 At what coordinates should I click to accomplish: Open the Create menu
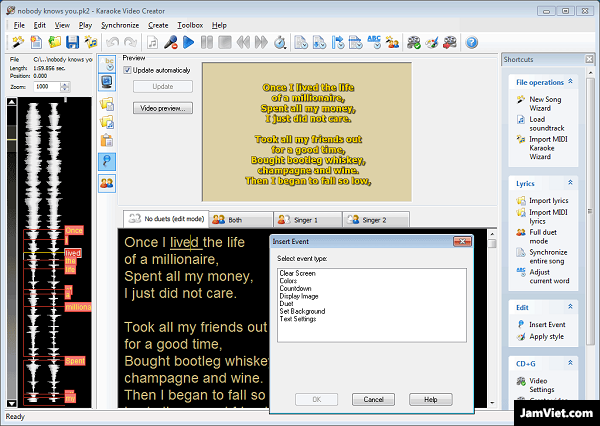point(158,25)
